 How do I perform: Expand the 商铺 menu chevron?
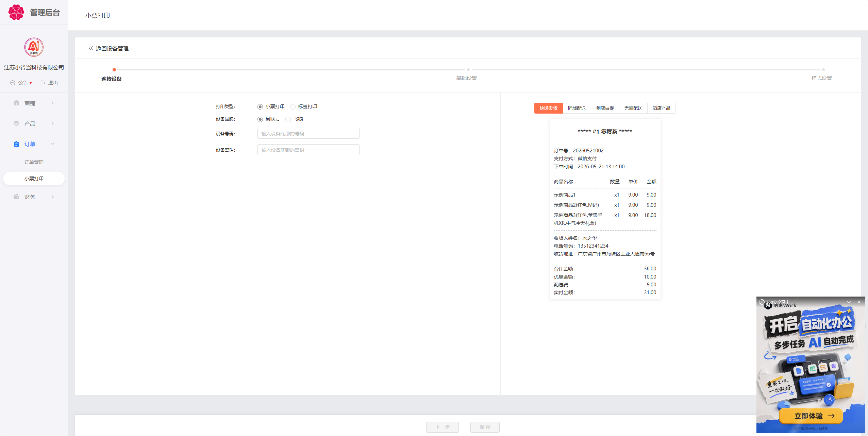(53, 103)
